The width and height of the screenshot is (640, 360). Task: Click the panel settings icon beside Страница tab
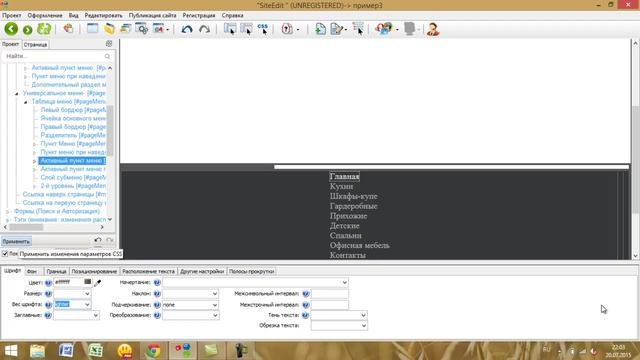109,44
